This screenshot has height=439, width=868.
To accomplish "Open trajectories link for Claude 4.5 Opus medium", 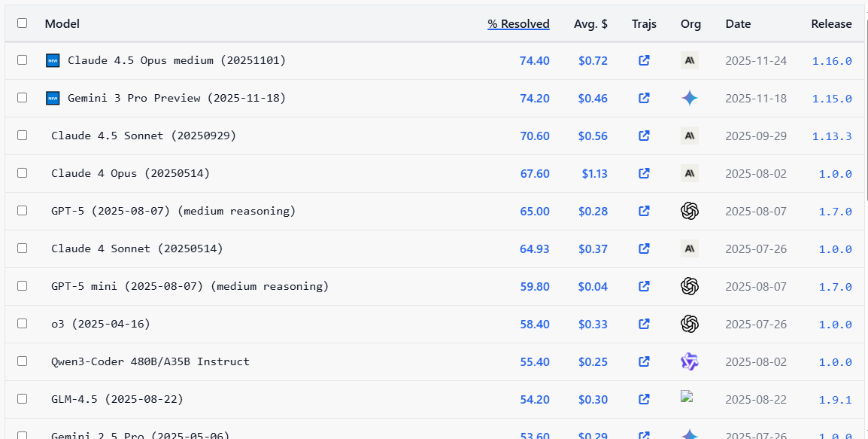I will point(644,60).
